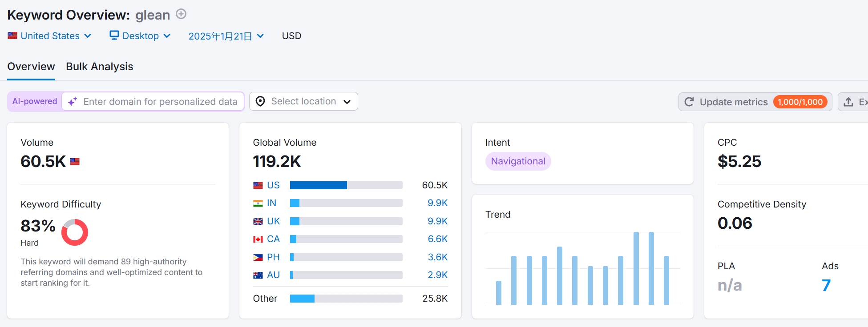The image size is (868, 327).
Task: Focus the Enter domain for personalized data field
Action: pos(160,102)
